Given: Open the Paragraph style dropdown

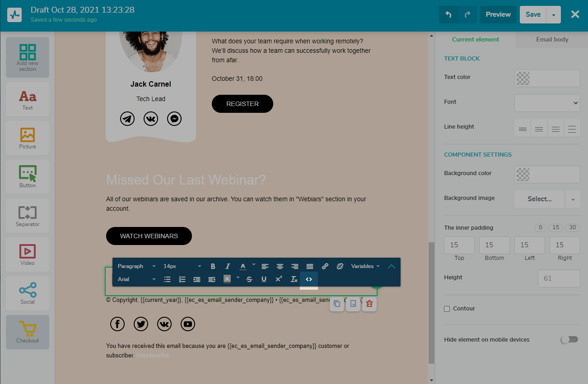Looking at the screenshot, I should [136, 266].
